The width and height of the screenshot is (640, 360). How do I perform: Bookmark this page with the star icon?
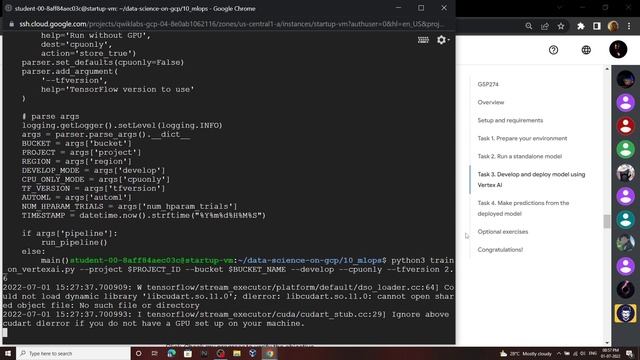[561, 26]
